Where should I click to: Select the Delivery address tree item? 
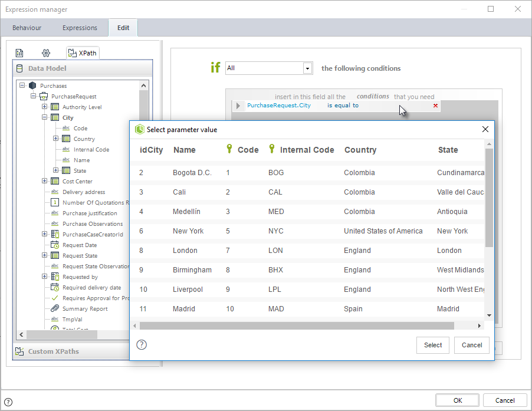(x=84, y=192)
